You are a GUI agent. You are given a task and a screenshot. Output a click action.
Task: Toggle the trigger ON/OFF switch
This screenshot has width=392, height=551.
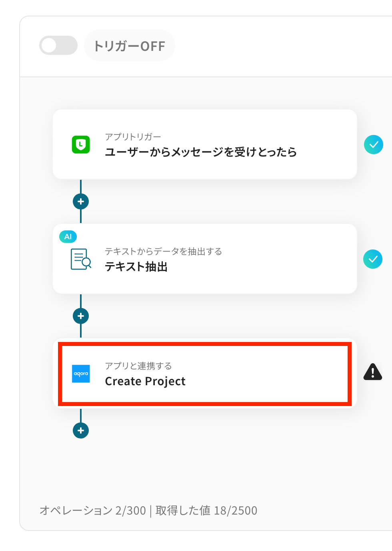[x=58, y=45]
